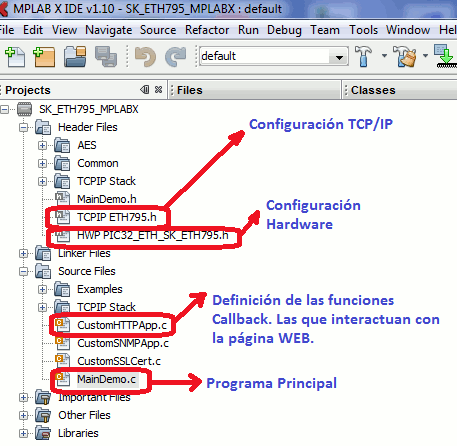Select the Common folder label
Viewport: 457px width, 446px height.
pyautogui.click(x=98, y=163)
